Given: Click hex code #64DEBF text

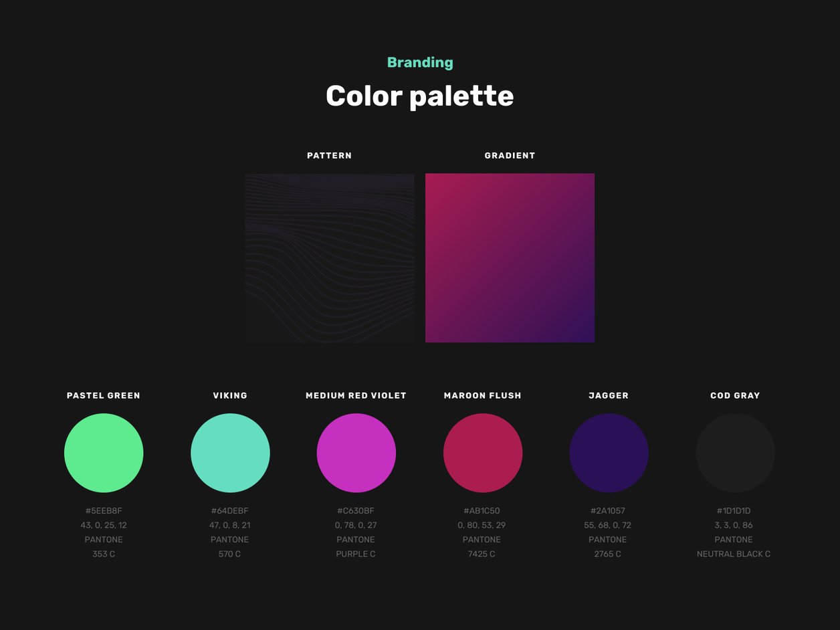Looking at the screenshot, I should [x=229, y=511].
